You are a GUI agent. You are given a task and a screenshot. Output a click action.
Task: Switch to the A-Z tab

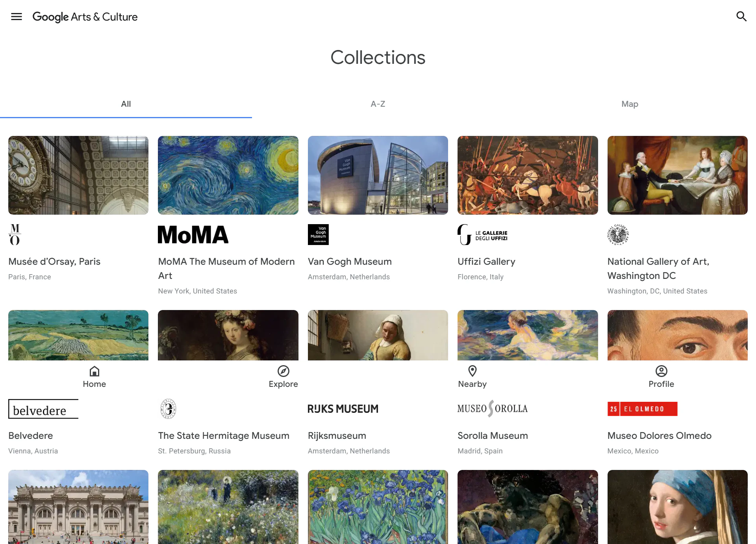pyautogui.click(x=378, y=104)
